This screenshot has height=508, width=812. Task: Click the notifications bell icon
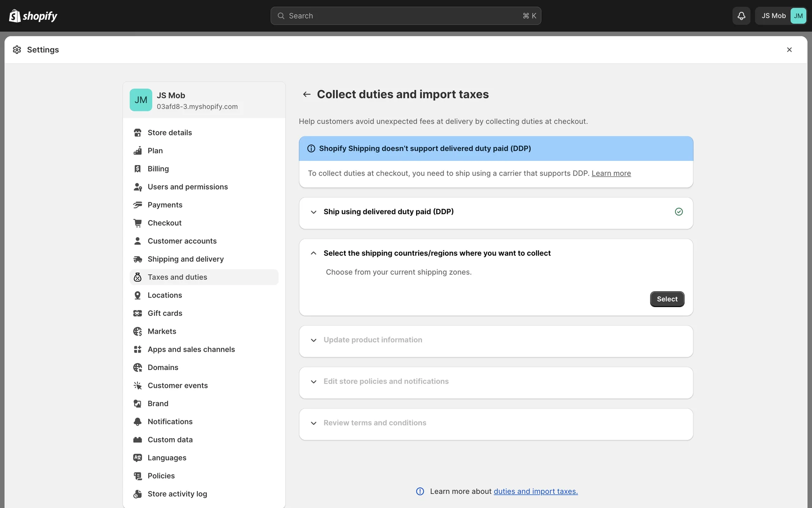(741, 16)
